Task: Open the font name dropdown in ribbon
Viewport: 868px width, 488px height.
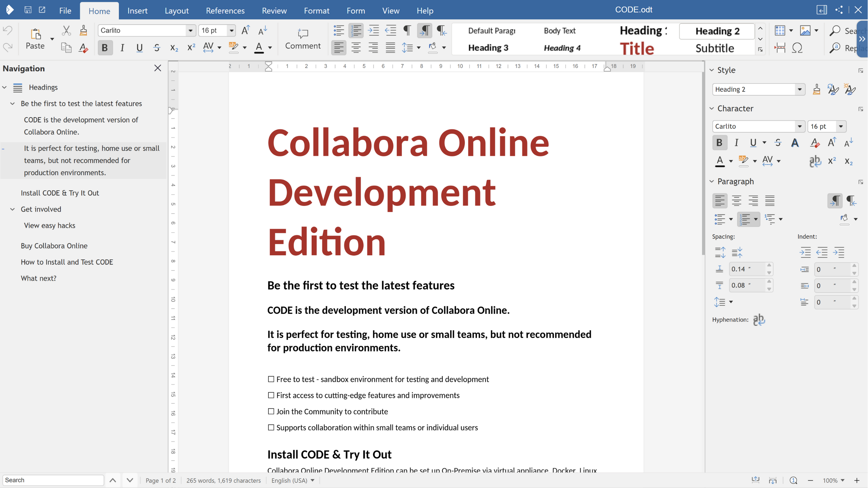Action: pyautogui.click(x=190, y=30)
